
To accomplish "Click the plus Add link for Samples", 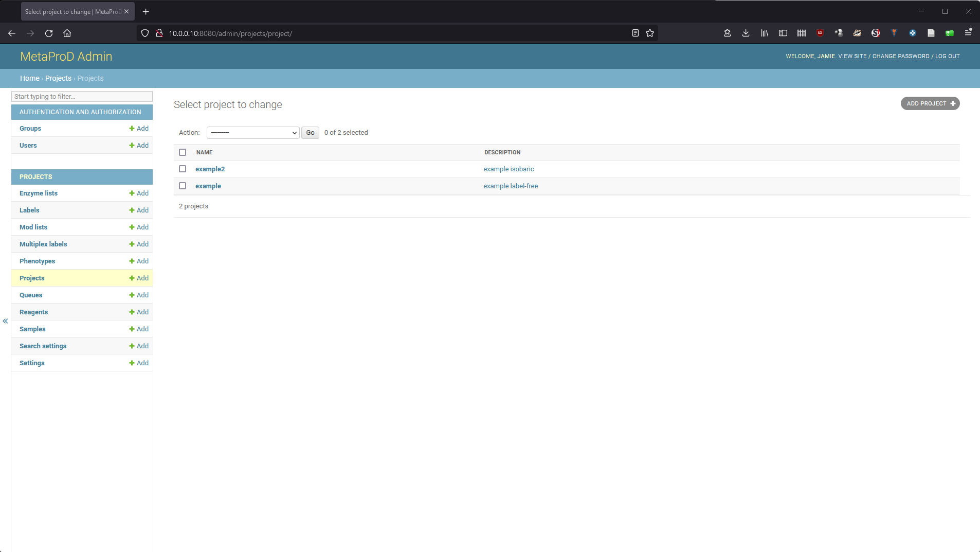I will (139, 329).
